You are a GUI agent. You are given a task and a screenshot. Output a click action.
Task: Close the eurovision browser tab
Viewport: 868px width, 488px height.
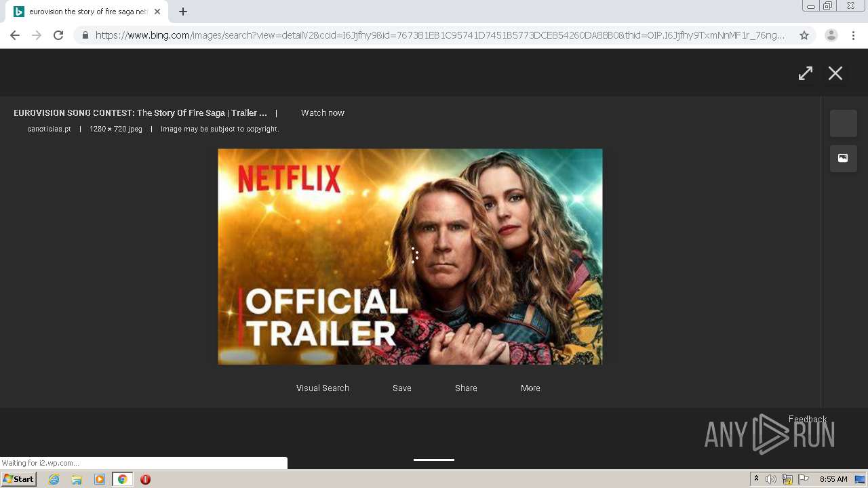pyautogui.click(x=157, y=12)
